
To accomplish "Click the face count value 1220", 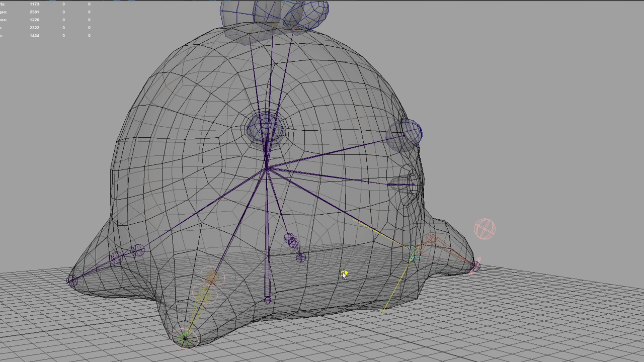I will 34,20.
